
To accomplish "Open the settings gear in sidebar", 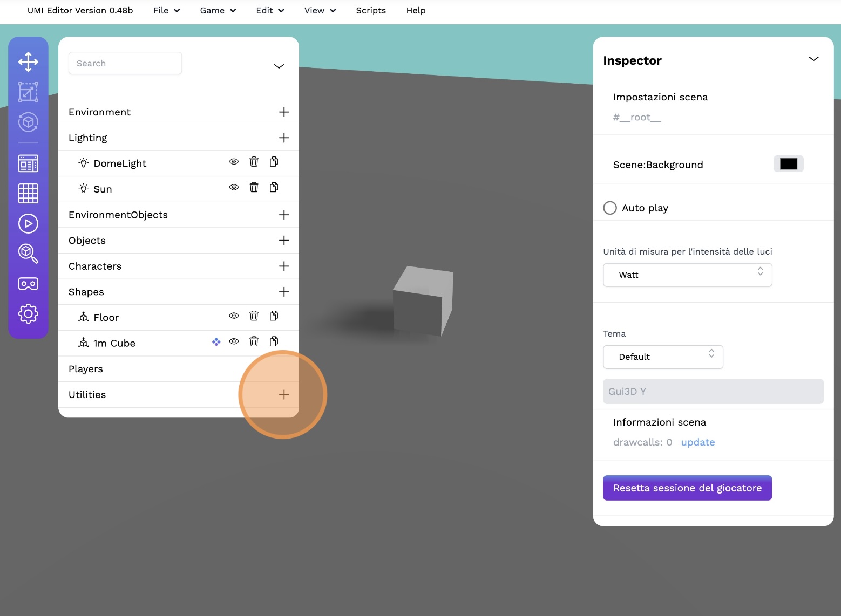I will pyautogui.click(x=28, y=313).
